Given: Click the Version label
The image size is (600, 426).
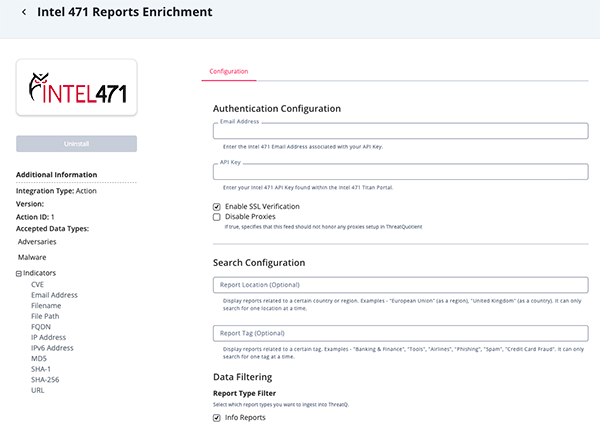Looking at the screenshot, I should click(30, 204).
